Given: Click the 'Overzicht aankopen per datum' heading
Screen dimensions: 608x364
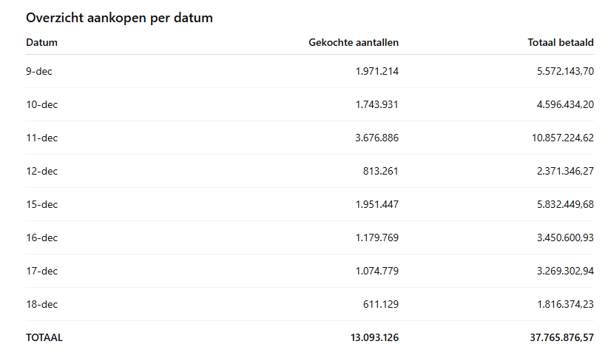Looking at the screenshot, I should [x=119, y=18].
